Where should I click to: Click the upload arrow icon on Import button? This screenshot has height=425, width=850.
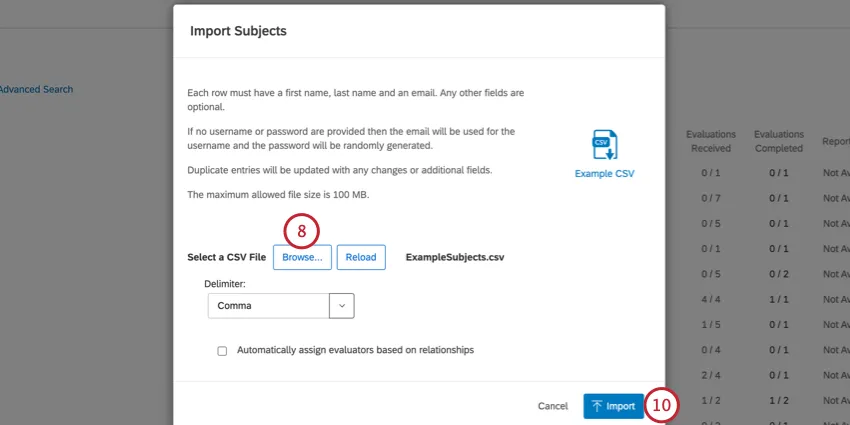pos(597,406)
